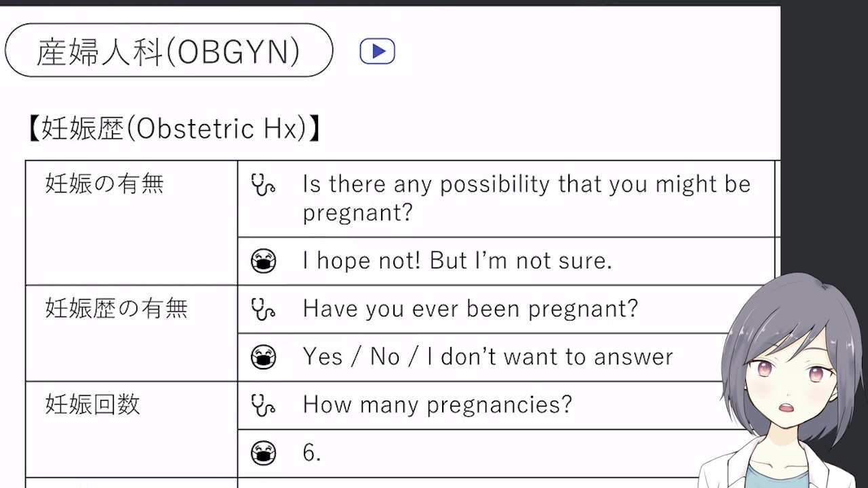This screenshot has width=868, height=488.
Task: Click the dark sidebar right of the slide
Action: pos(825,136)
